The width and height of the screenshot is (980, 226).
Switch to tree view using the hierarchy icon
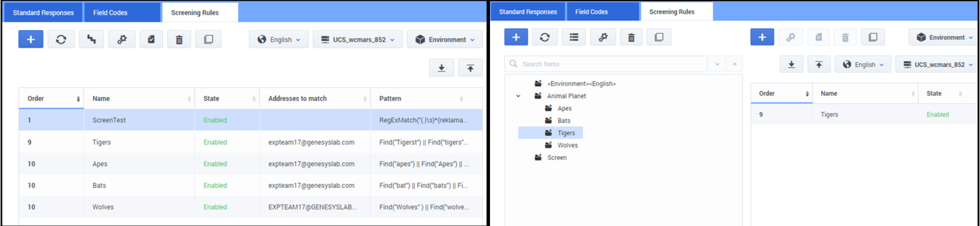[x=91, y=39]
